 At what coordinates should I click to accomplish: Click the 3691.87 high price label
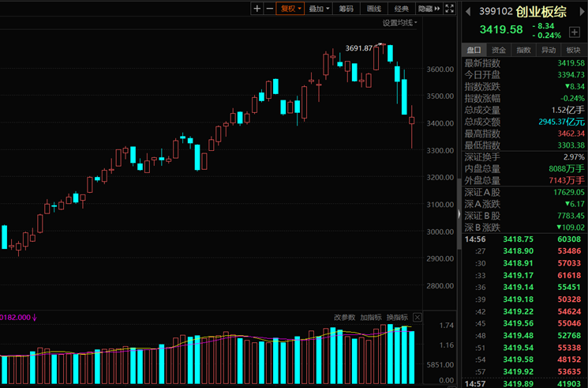[x=358, y=48]
